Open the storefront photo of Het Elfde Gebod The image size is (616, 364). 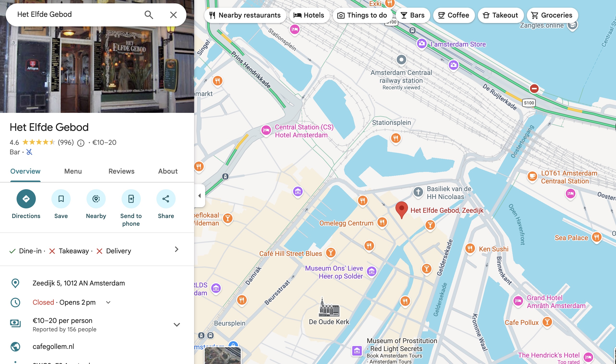[97, 70]
